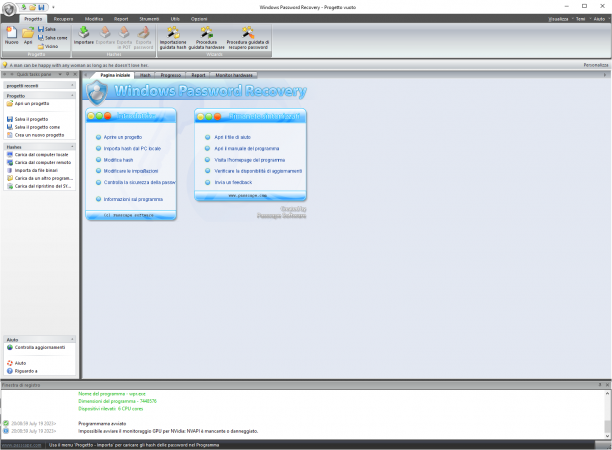Open the Utils ribbon tab
The height and width of the screenshot is (450, 612).
point(175,19)
